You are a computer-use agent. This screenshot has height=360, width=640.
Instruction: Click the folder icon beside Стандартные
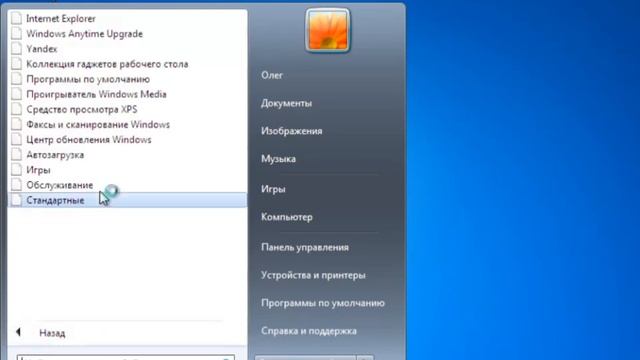pyautogui.click(x=16, y=200)
